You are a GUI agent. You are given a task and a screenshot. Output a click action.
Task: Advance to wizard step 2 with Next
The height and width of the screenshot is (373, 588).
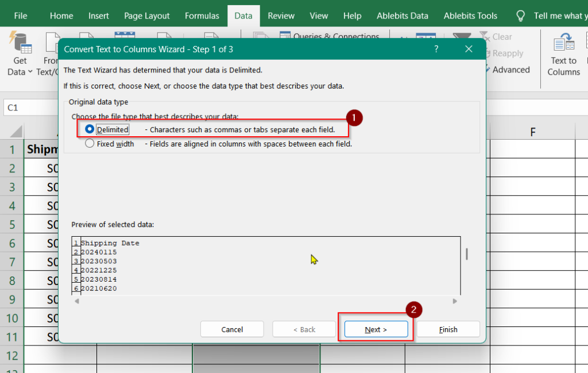[x=376, y=329]
